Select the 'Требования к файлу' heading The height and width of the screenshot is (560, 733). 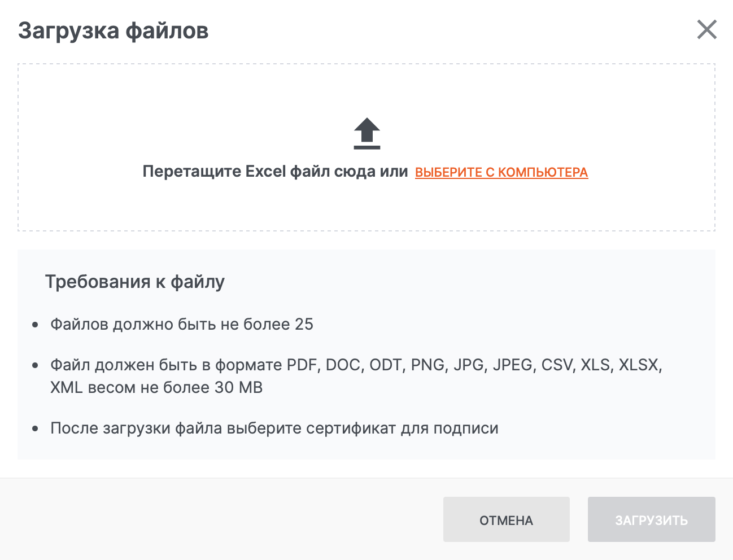point(135,281)
